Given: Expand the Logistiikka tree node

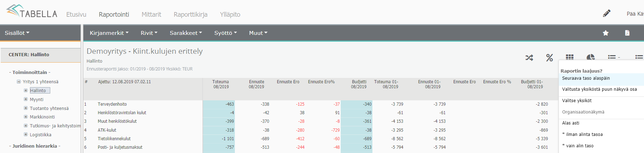Looking at the screenshot, I should coord(26,134).
